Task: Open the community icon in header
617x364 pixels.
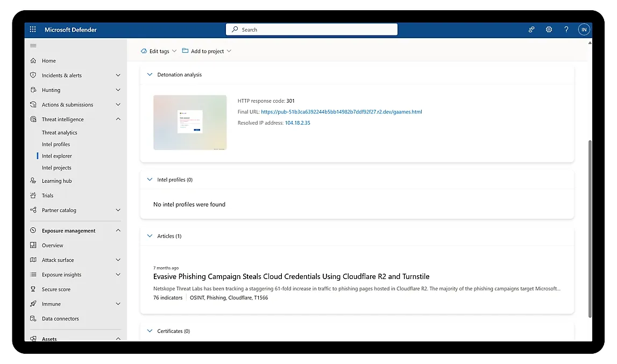Action: click(531, 30)
